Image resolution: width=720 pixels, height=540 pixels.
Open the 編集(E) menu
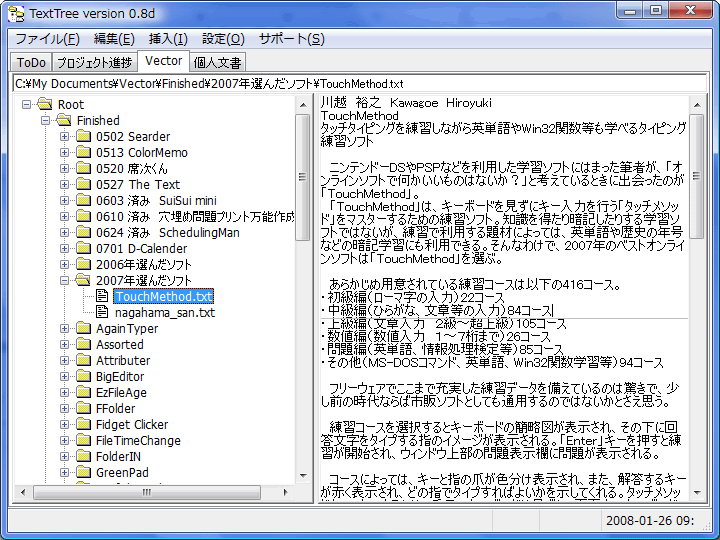[114, 39]
